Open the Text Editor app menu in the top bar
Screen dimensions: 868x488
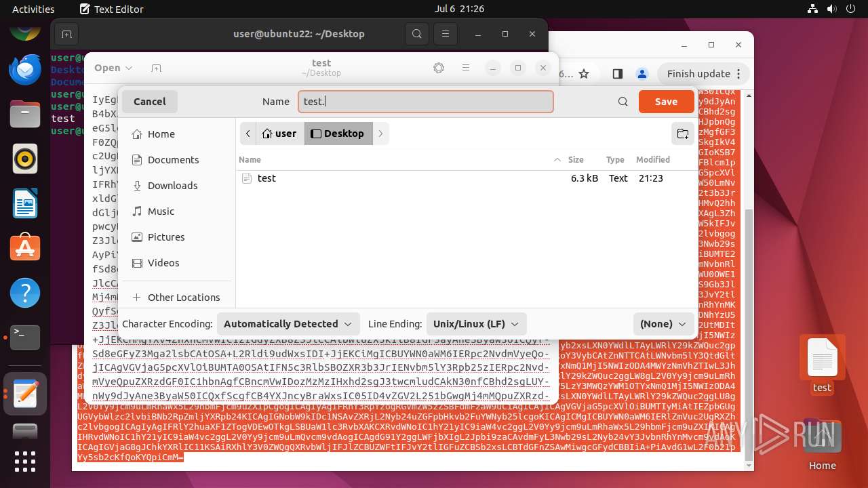(111, 9)
